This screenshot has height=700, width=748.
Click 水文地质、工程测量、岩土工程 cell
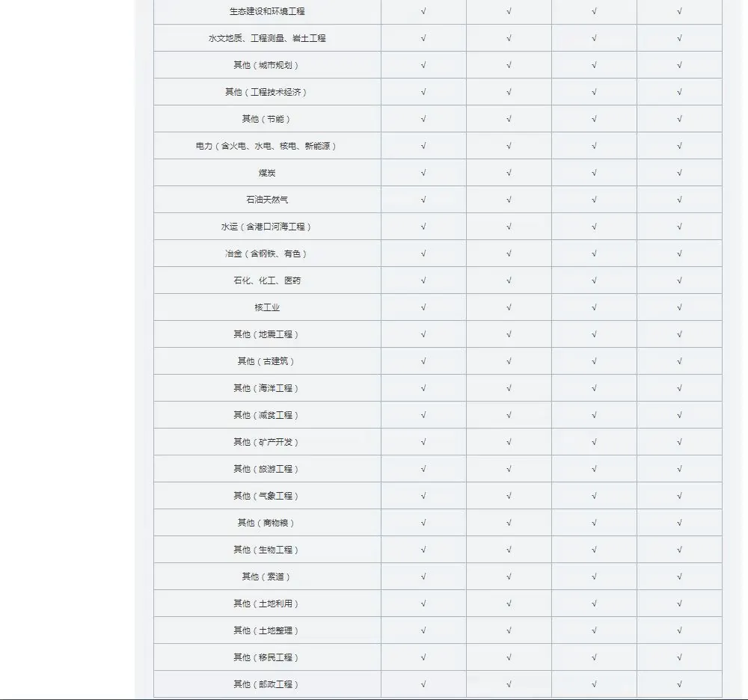click(x=267, y=38)
